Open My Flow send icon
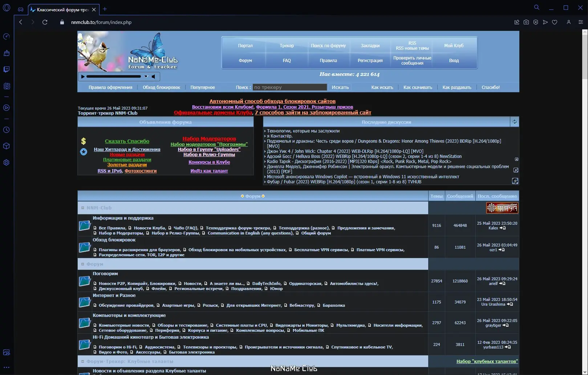This screenshot has height=375, width=588. click(x=545, y=22)
